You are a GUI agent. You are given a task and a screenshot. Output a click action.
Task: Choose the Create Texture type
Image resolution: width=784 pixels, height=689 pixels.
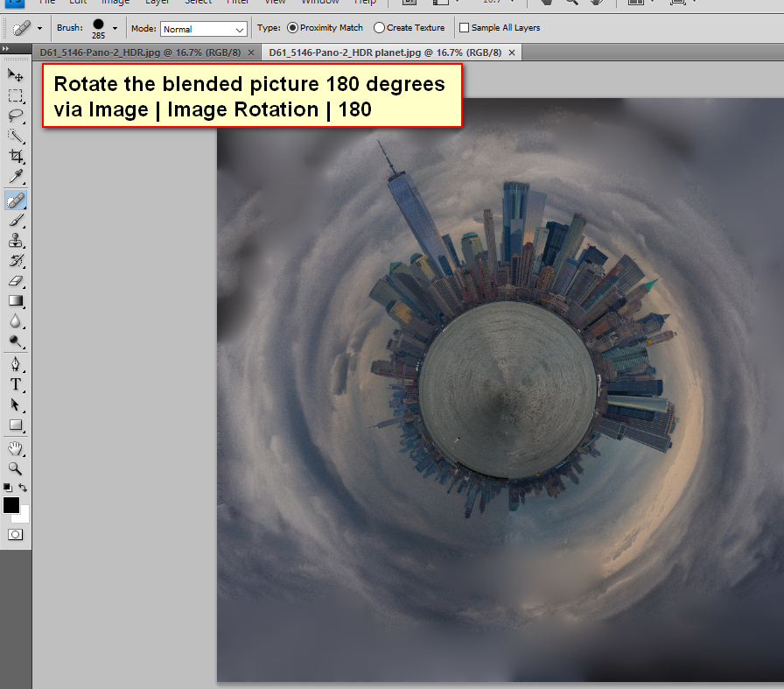[x=409, y=27]
